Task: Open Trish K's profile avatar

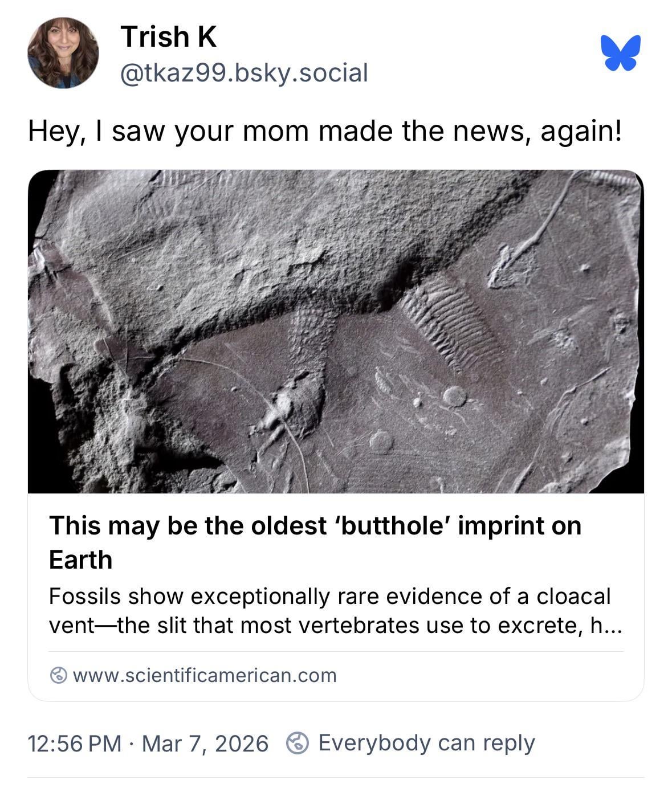Action: coord(63,53)
